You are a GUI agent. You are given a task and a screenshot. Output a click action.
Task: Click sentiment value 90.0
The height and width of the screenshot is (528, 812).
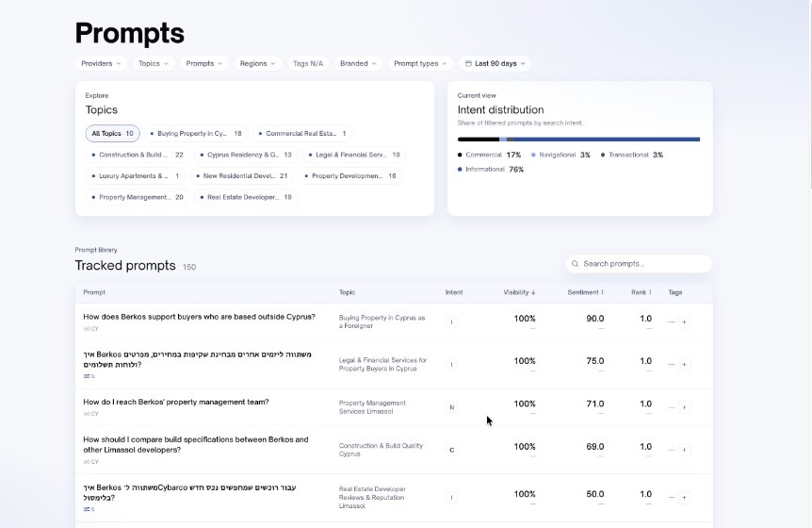[595, 318]
